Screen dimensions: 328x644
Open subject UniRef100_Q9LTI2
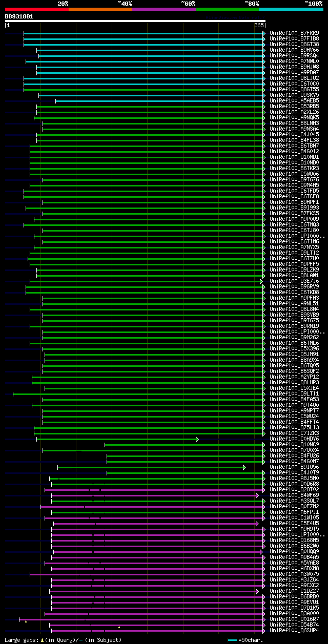tap(294, 253)
